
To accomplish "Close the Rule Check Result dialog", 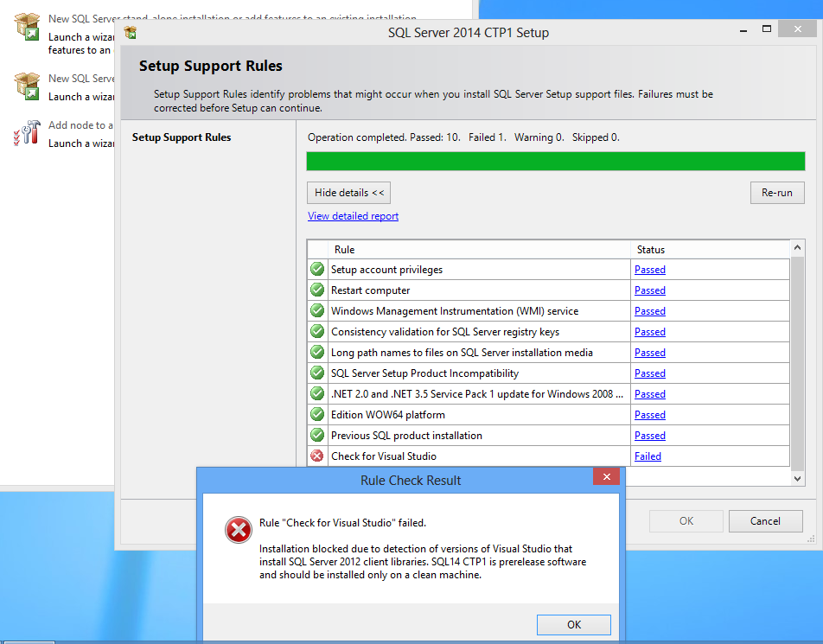I will click(606, 476).
